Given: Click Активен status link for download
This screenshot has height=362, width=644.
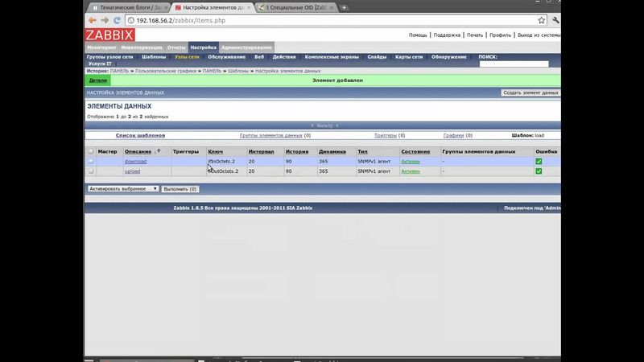Looking at the screenshot, I should coord(411,162).
